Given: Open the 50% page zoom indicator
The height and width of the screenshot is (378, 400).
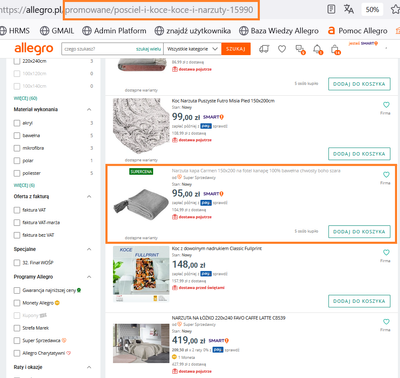Looking at the screenshot, I should [372, 9].
